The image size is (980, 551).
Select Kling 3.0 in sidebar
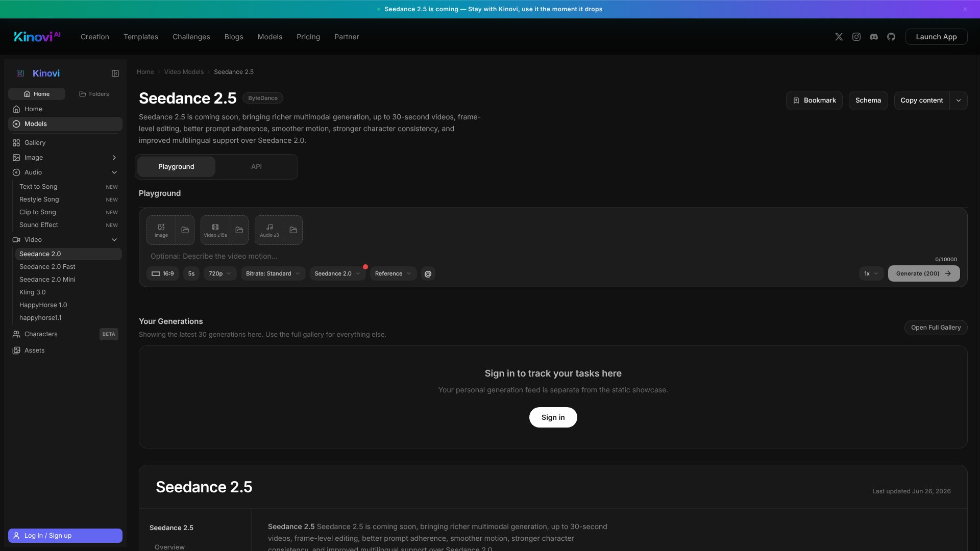tap(68, 292)
